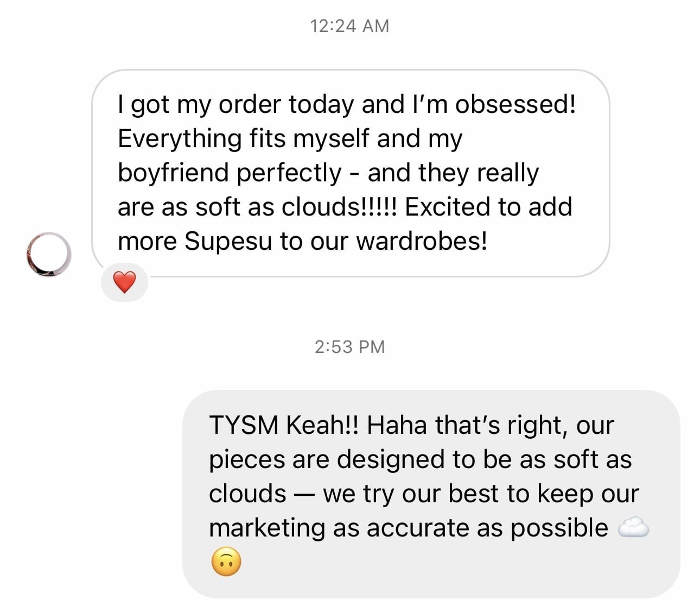Click the word "Supesu" in received message

pos(228,241)
